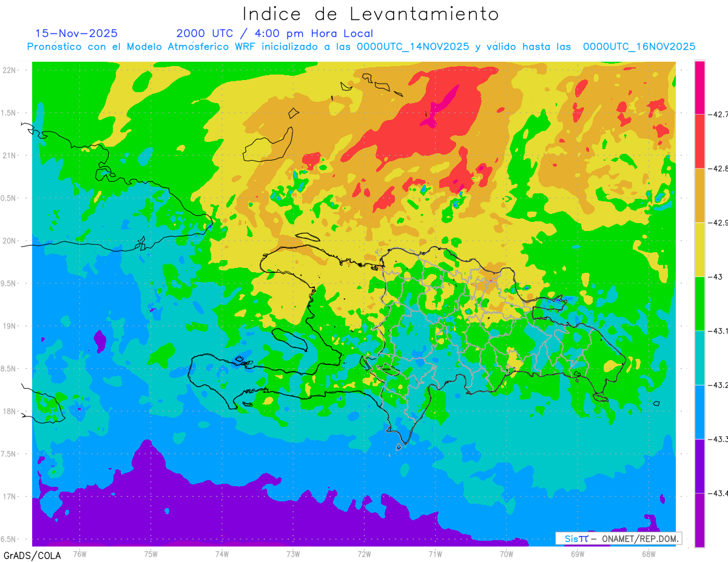Pick the teal color scale segment

tap(699, 358)
